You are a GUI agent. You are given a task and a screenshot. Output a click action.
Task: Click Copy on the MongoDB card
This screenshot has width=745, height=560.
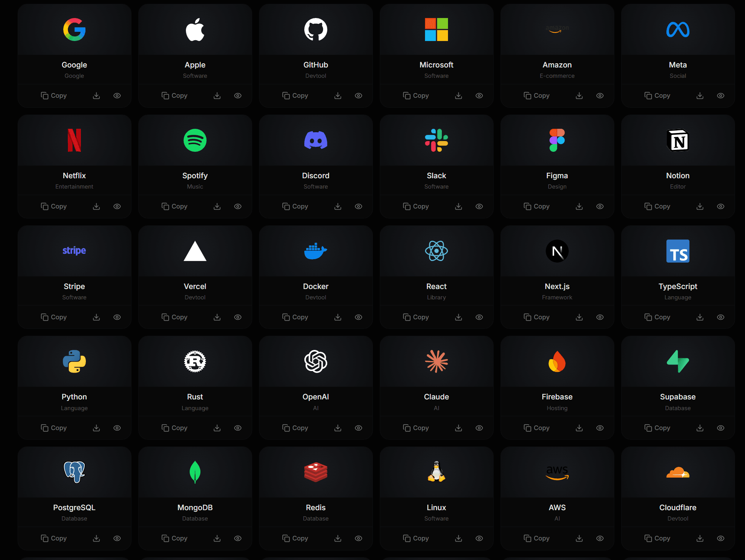click(174, 539)
